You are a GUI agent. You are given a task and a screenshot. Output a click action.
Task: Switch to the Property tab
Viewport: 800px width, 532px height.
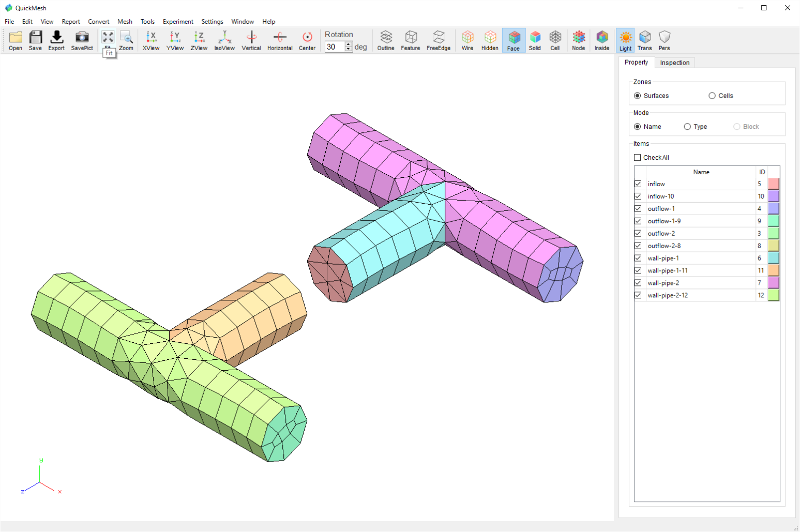[x=636, y=62]
